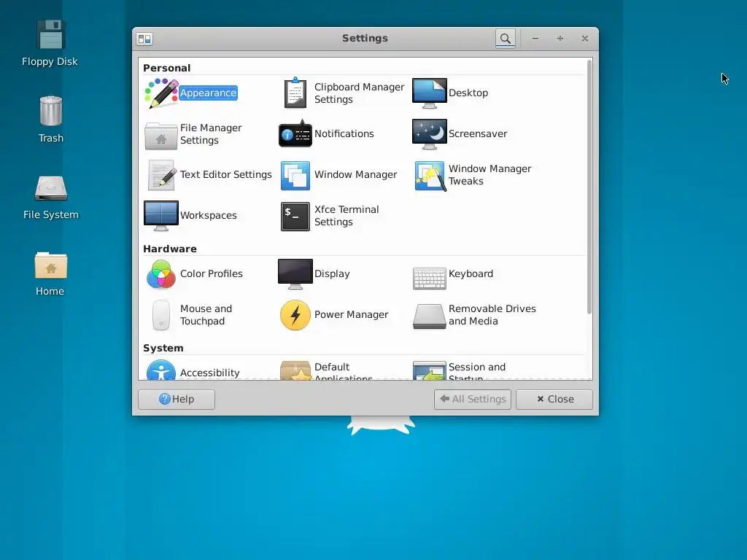The width and height of the screenshot is (747, 560).
Task: Open Xfce Terminal Settings icon
Action: [x=295, y=216]
